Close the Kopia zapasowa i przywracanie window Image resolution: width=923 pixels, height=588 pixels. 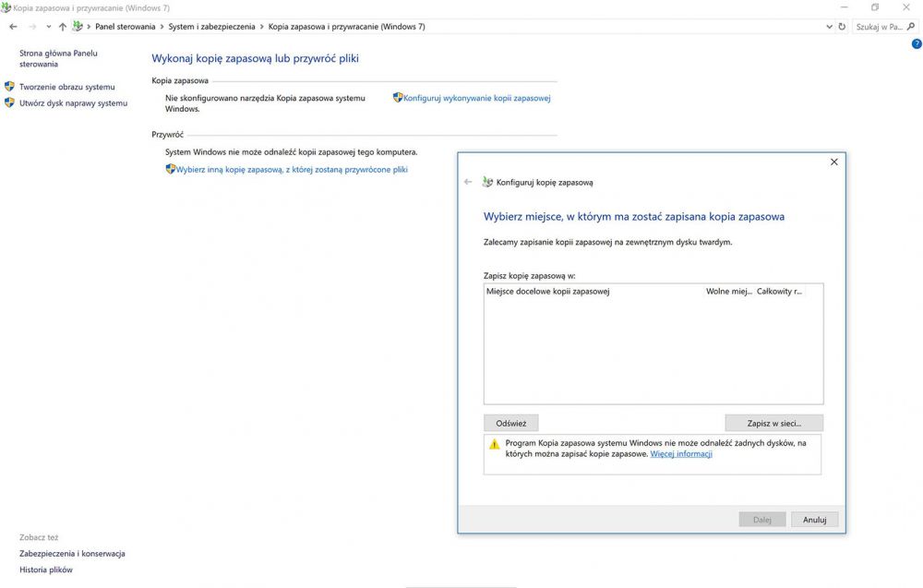906,7
